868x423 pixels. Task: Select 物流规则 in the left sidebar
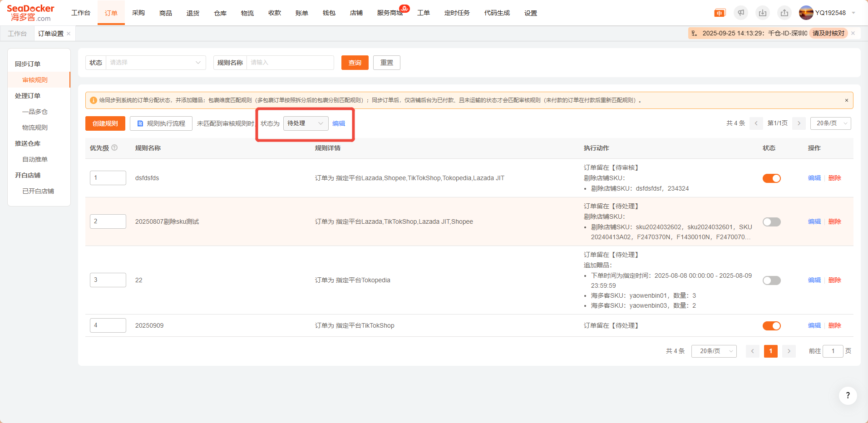click(35, 128)
